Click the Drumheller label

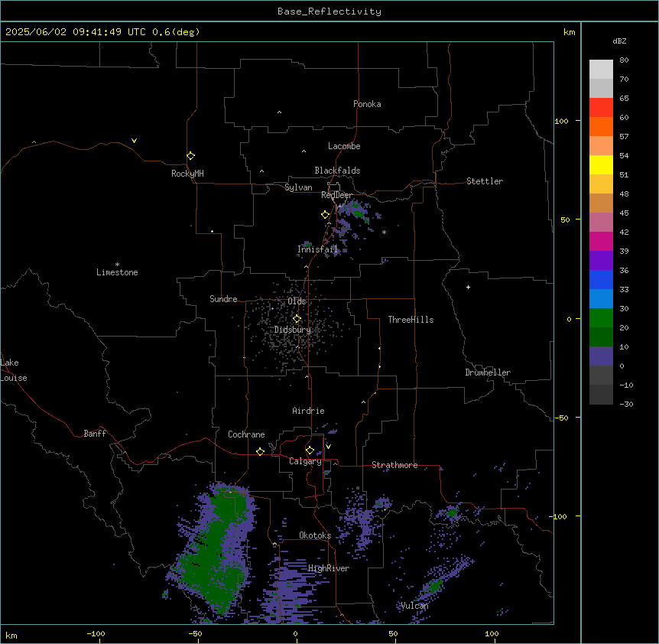pos(488,372)
